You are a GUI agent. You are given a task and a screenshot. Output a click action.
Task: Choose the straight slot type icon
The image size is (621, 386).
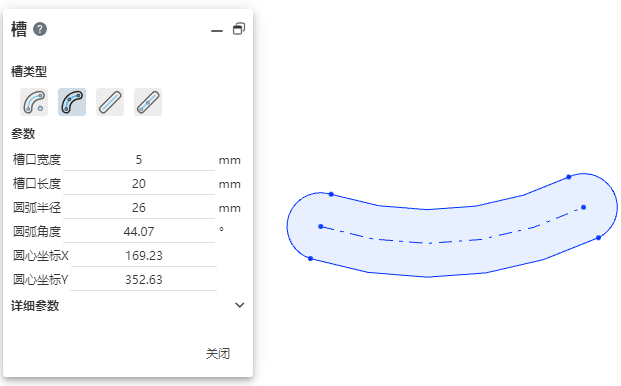pyautogui.click(x=110, y=102)
